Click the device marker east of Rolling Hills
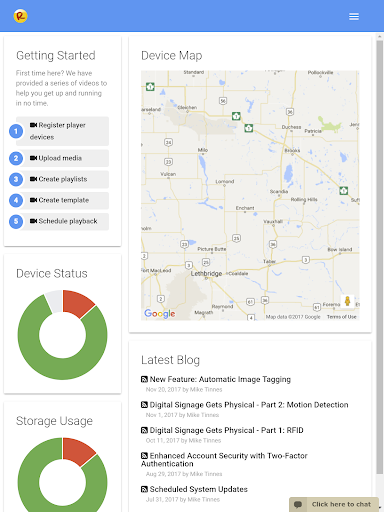The image size is (384, 512). (344, 191)
